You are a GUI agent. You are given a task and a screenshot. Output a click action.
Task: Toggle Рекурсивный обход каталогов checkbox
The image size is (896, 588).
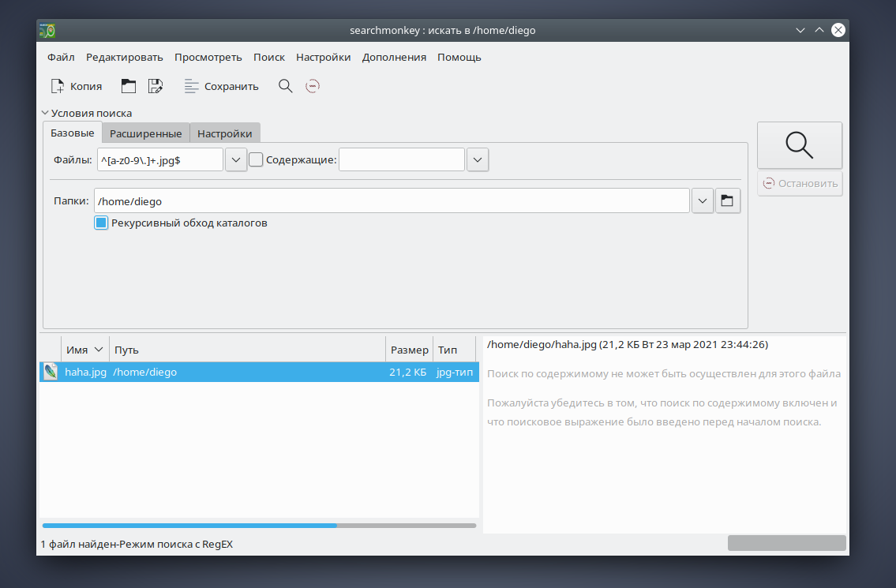[x=101, y=223]
